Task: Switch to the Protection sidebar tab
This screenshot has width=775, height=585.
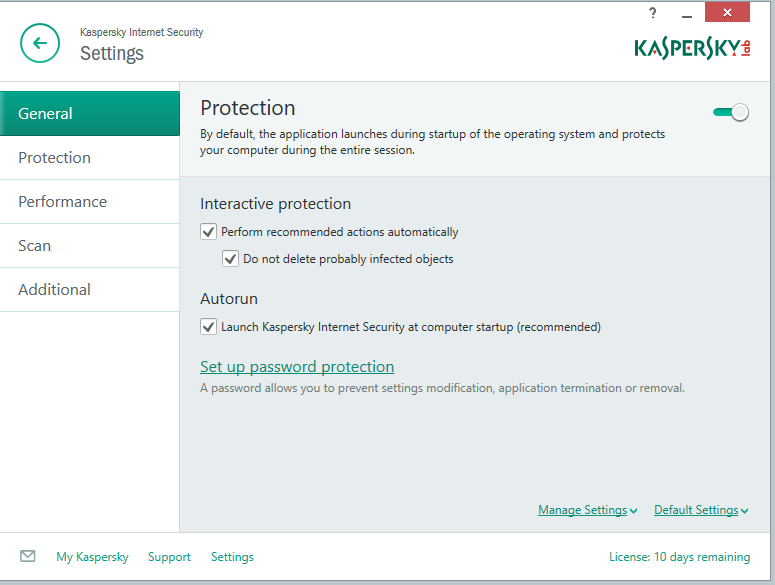Action: coord(90,157)
